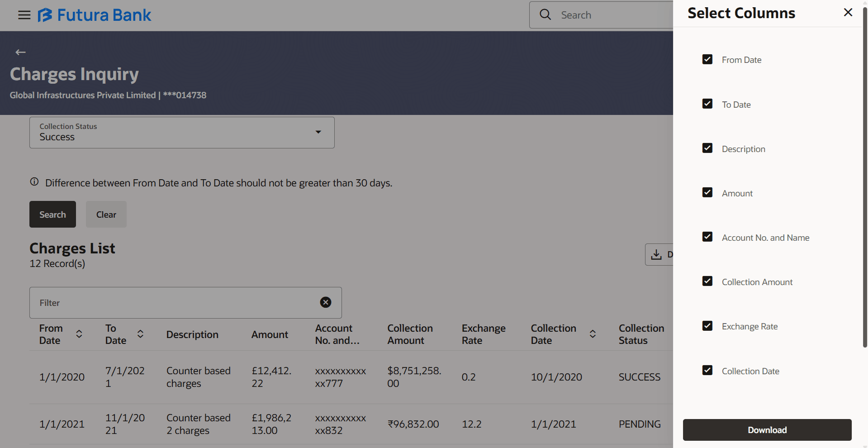Click the Collection Status column header
868x448 pixels.
coord(641,334)
